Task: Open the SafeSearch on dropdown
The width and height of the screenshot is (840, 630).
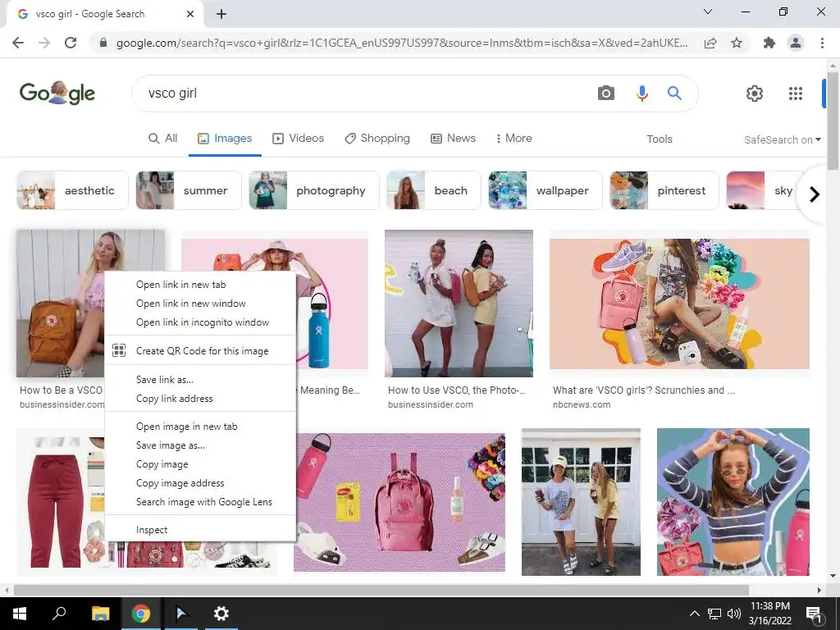Action: (x=782, y=139)
